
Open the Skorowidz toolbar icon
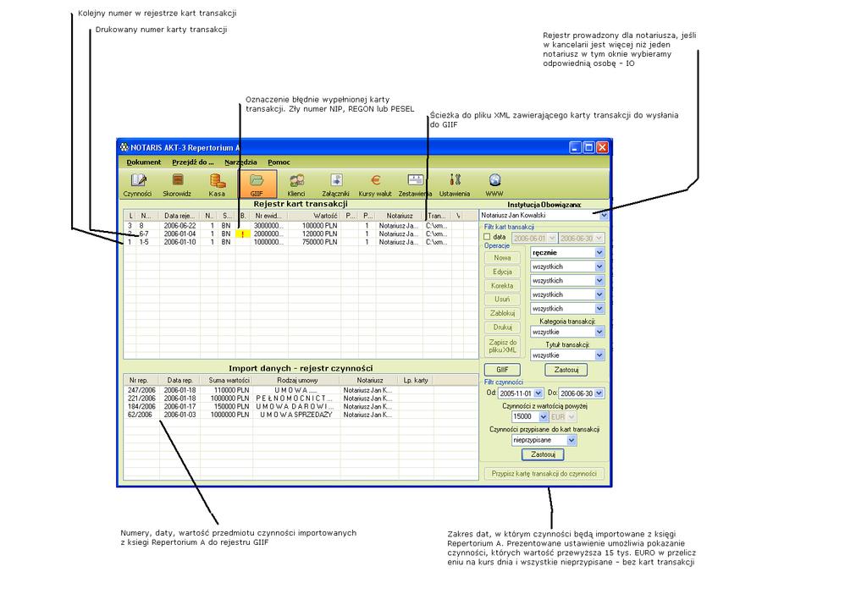click(177, 184)
